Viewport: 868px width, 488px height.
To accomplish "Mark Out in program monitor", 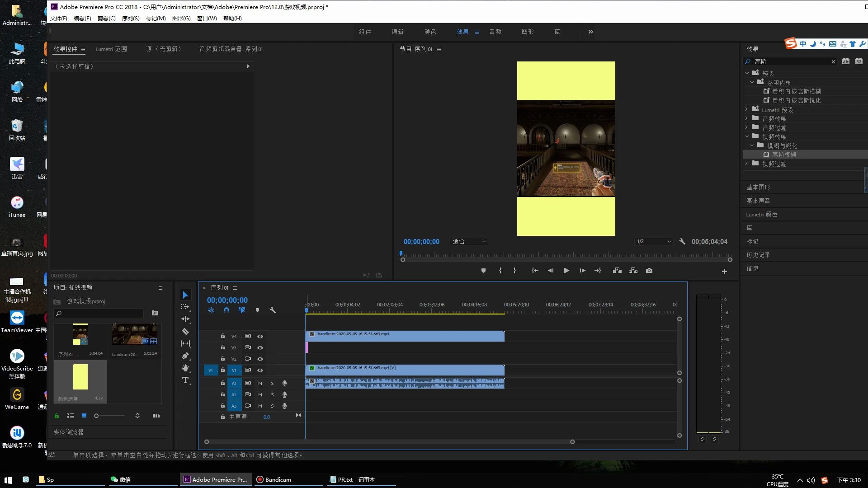I will tap(514, 271).
